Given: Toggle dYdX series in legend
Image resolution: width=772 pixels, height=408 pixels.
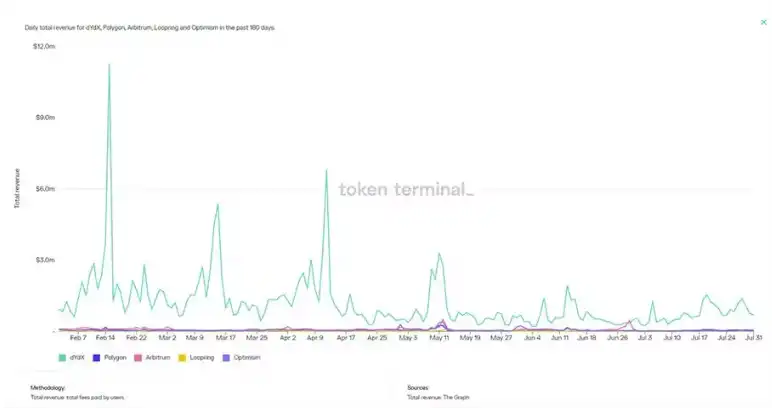Looking at the screenshot, I should [71, 358].
